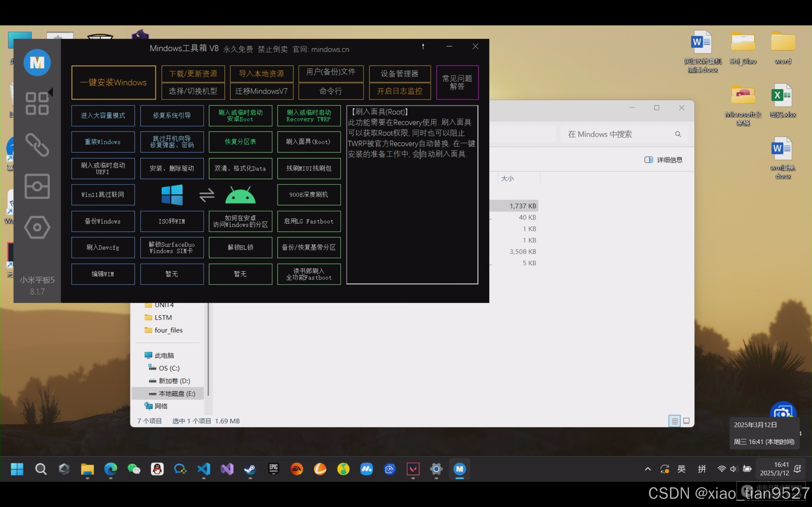The image size is (812, 507).
Task: Toggle the 详细信息 details pane
Action: click(x=663, y=160)
